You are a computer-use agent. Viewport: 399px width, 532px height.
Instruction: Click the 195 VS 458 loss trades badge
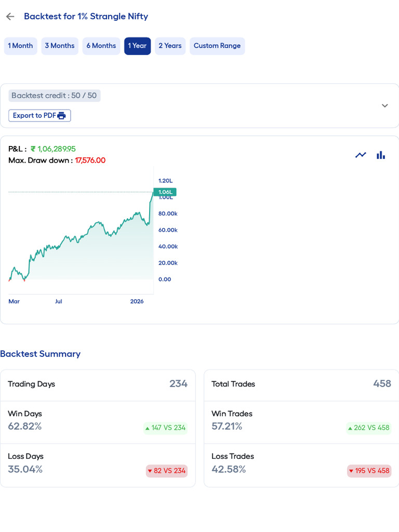pyautogui.click(x=369, y=471)
